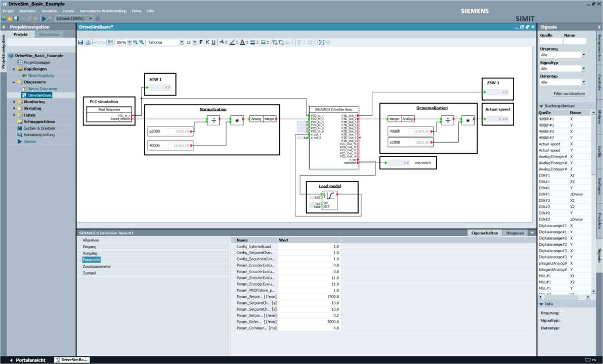Switch to the Diagnose tab
The image size is (603, 364).
[515, 233]
